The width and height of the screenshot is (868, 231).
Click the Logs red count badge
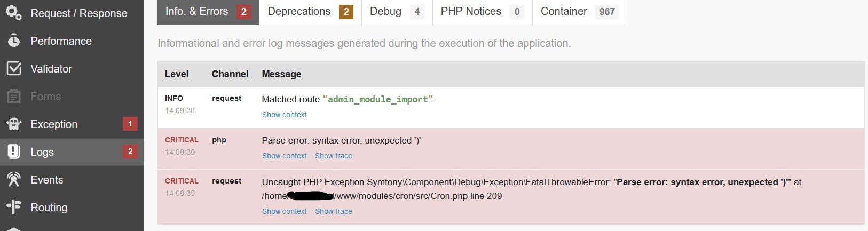pos(130,152)
